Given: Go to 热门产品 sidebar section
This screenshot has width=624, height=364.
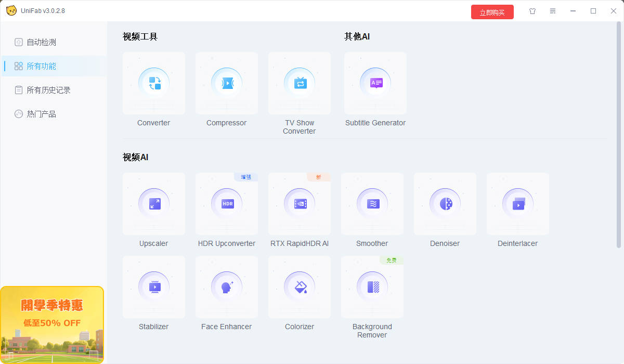Looking at the screenshot, I should point(42,114).
